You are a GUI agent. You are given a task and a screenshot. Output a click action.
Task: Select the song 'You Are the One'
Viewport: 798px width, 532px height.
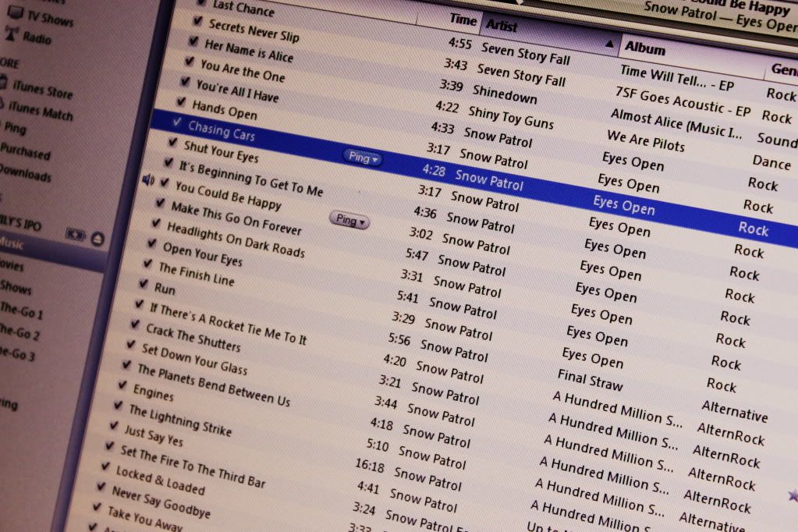tap(243, 71)
